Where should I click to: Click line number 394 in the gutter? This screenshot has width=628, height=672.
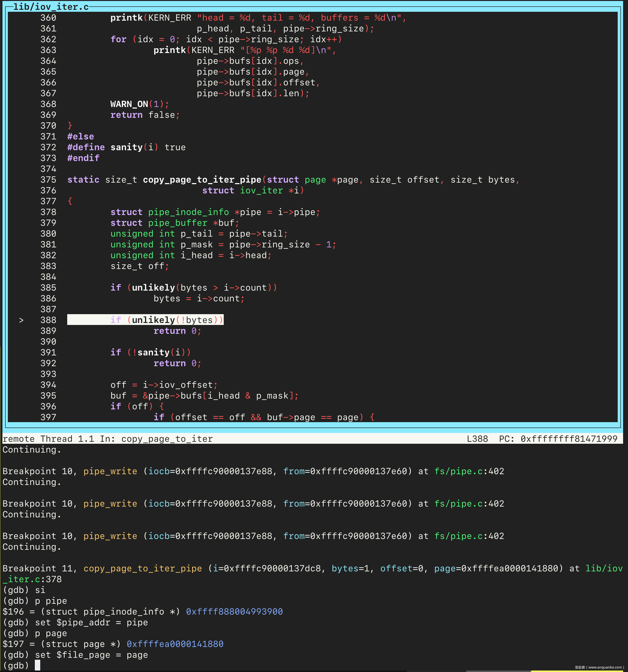pyautogui.click(x=48, y=385)
